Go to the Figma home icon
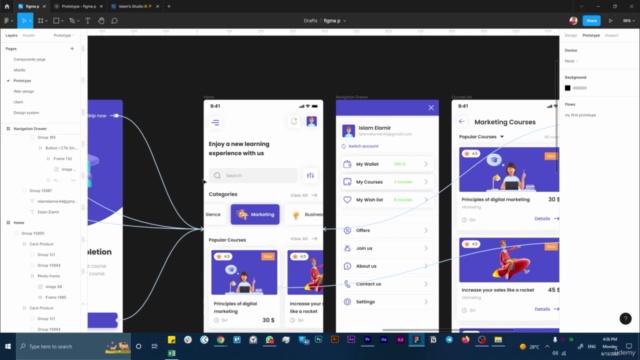This screenshot has height=360, width=640. pyautogui.click(x=7, y=7)
